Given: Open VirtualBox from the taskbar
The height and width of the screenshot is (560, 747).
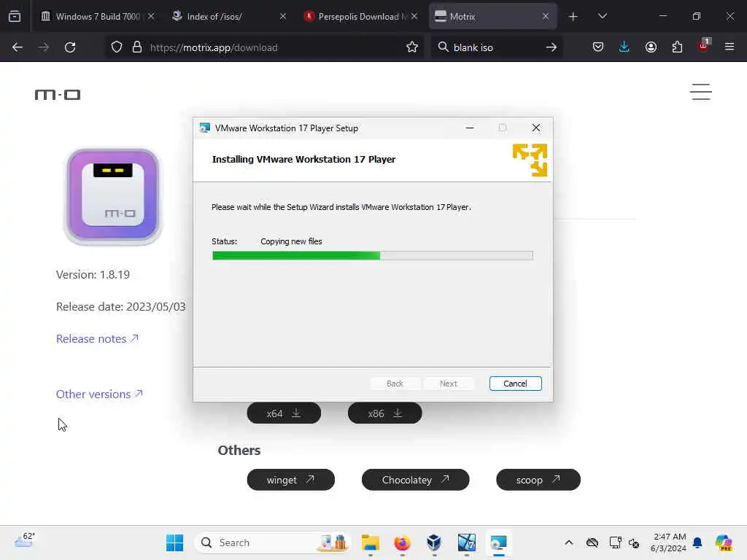Looking at the screenshot, I should tap(434, 542).
